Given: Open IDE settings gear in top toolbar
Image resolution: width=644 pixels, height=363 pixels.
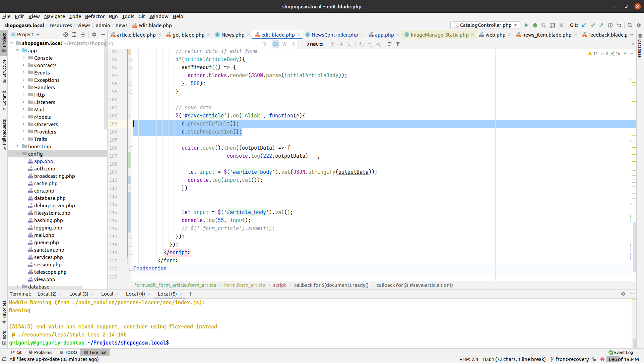Looking at the screenshot, I should tap(639, 25).
